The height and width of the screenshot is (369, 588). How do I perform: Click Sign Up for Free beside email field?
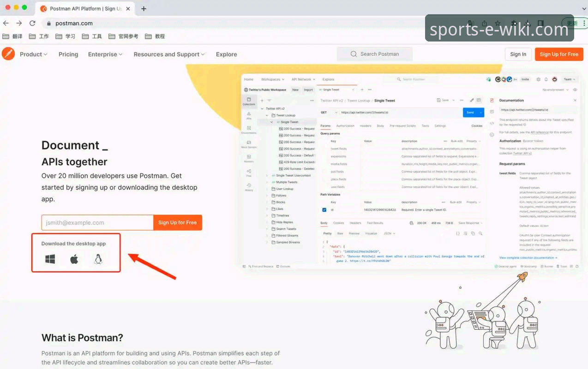point(178,223)
